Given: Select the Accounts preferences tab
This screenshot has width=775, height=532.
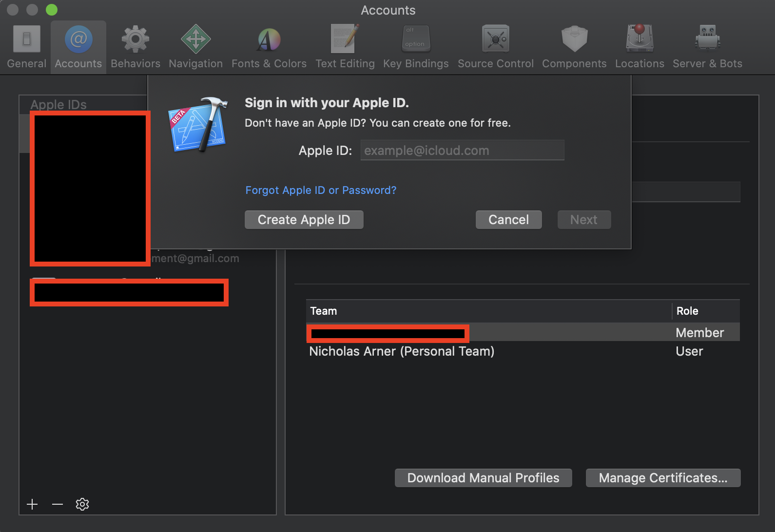Looking at the screenshot, I should pyautogui.click(x=78, y=47).
